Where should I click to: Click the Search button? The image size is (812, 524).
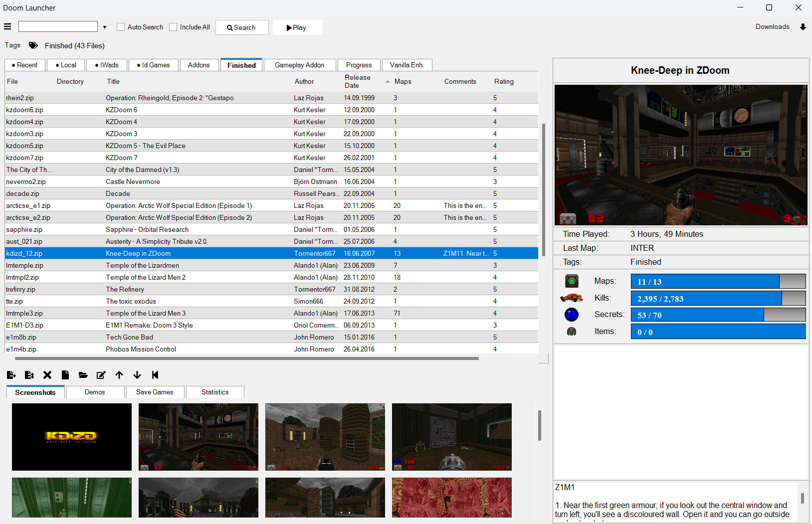242,27
